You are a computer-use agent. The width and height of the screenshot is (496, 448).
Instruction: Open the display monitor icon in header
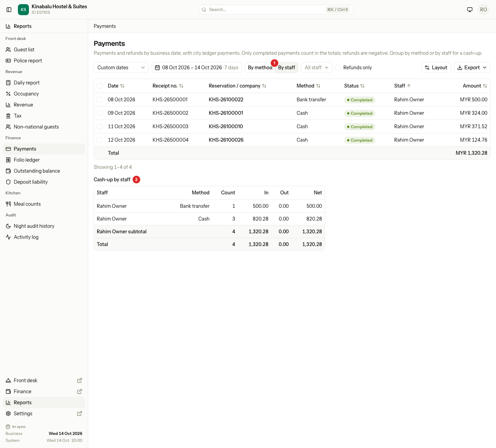point(470,10)
